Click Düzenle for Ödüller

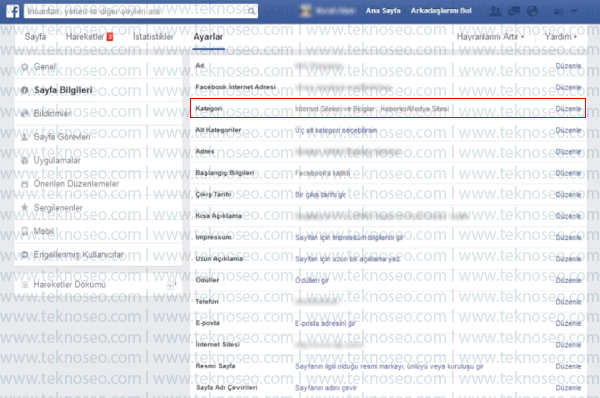568,281
